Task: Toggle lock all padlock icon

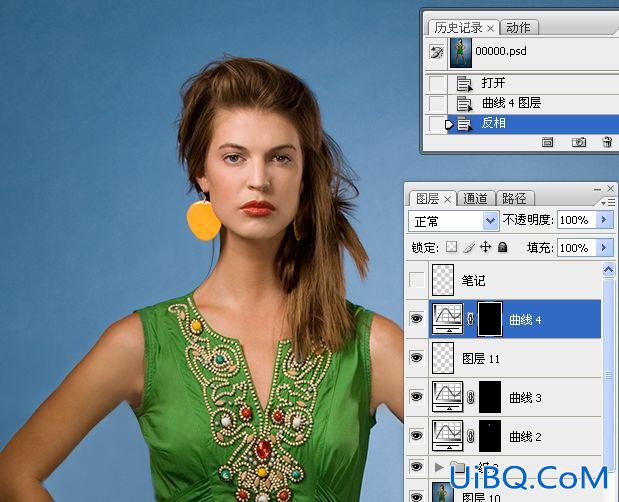Action: (503, 247)
